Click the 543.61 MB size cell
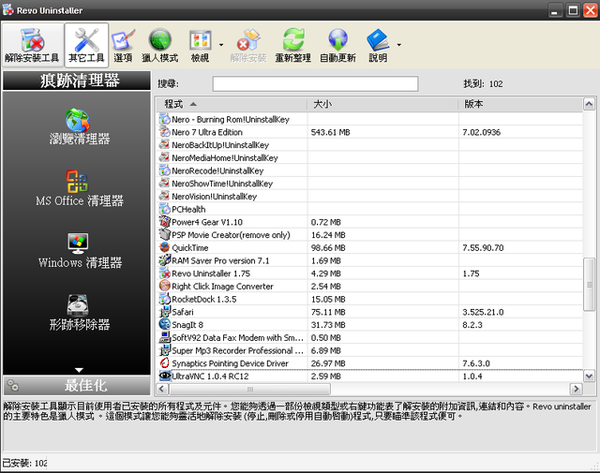The image size is (600, 473). click(x=331, y=132)
